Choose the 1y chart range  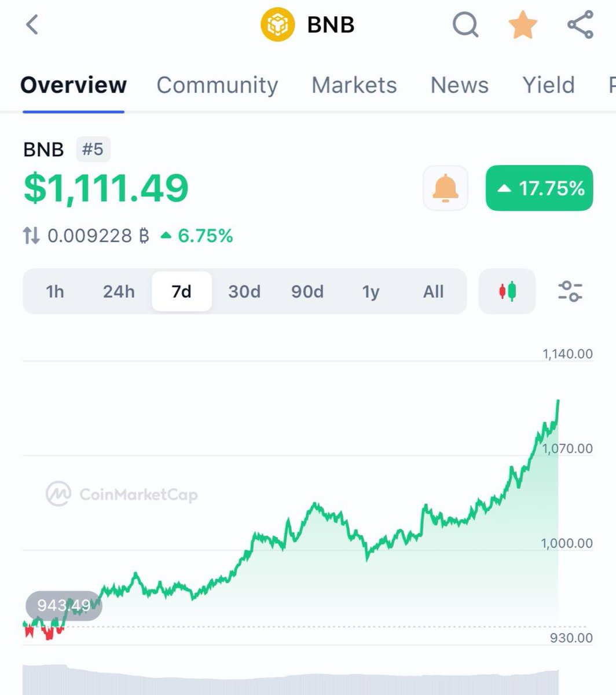pos(371,291)
